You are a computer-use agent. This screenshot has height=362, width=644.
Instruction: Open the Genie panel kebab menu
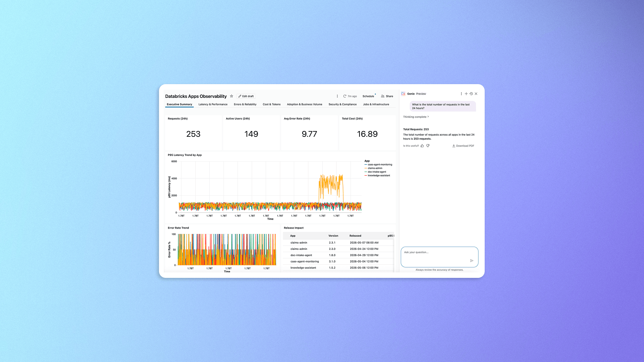pos(461,94)
